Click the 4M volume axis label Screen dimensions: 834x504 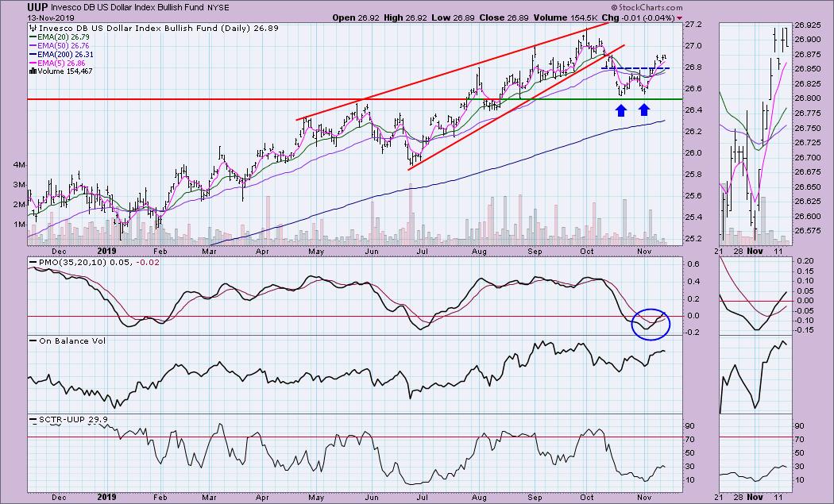tap(18, 165)
